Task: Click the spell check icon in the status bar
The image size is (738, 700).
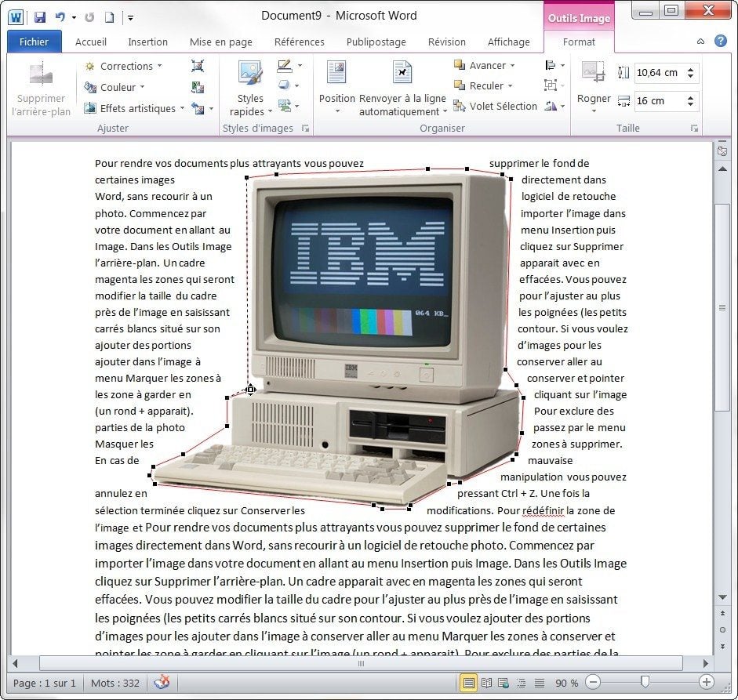Action: pos(162,682)
